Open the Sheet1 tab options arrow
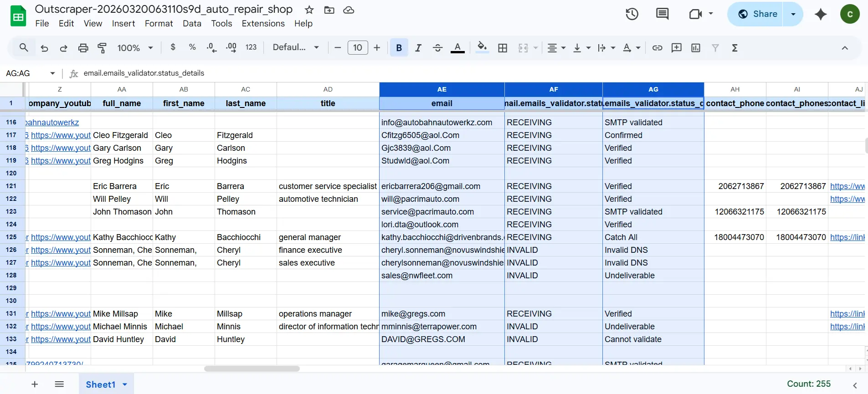 tap(125, 384)
